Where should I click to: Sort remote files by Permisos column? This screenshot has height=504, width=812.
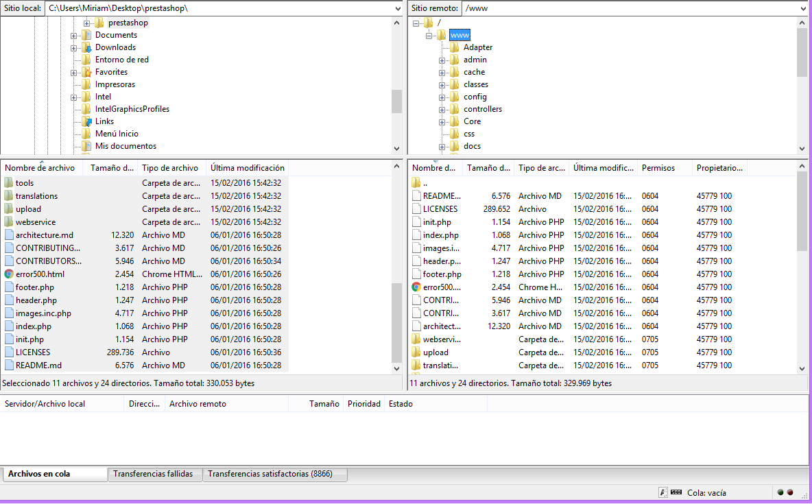[665, 168]
